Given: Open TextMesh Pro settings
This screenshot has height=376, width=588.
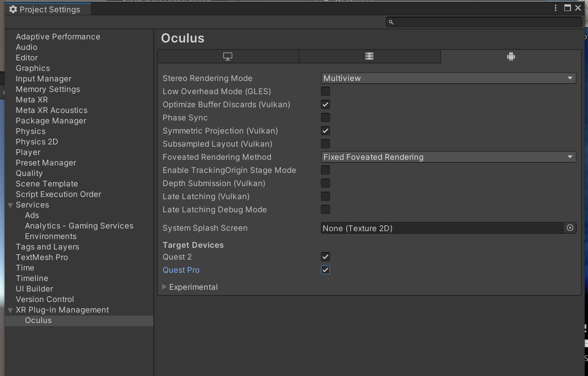Looking at the screenshot, I should [x=42, y=257].
